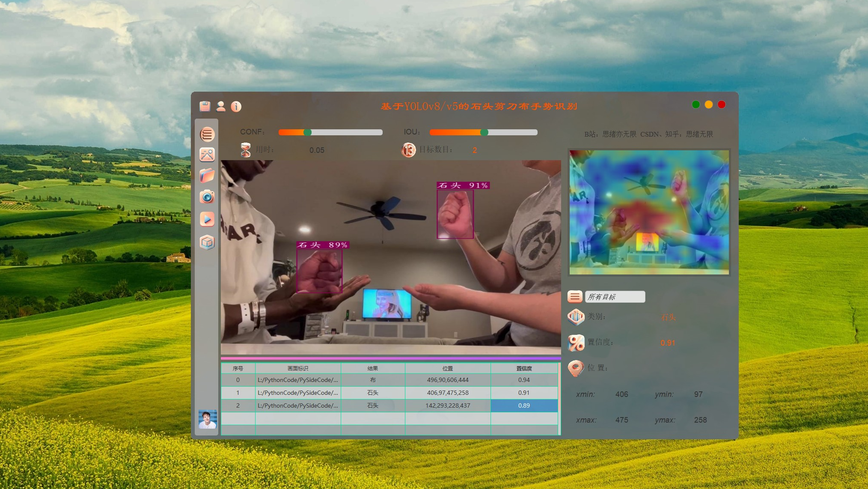Click the 画面标识 column header
Screen dimensions: 868x489
click(298, 368)
